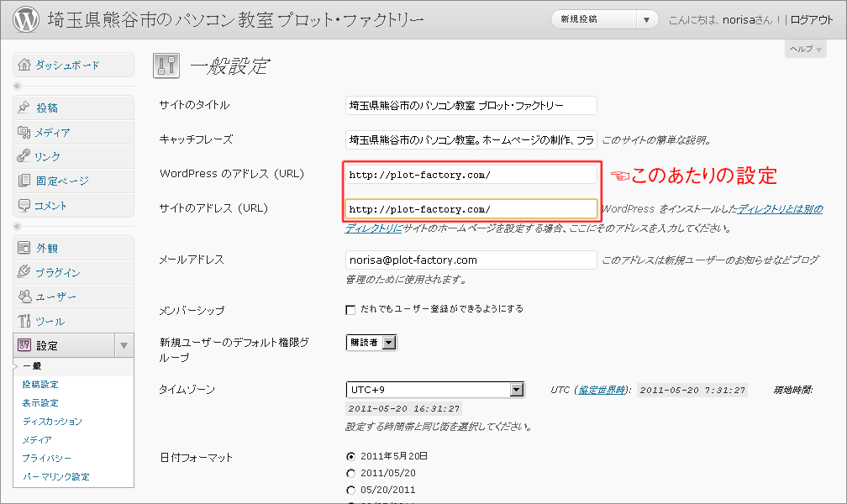Click the メールアドレス input field
The height and width of the screenshot is (504, 847).
tap(471, 260)
